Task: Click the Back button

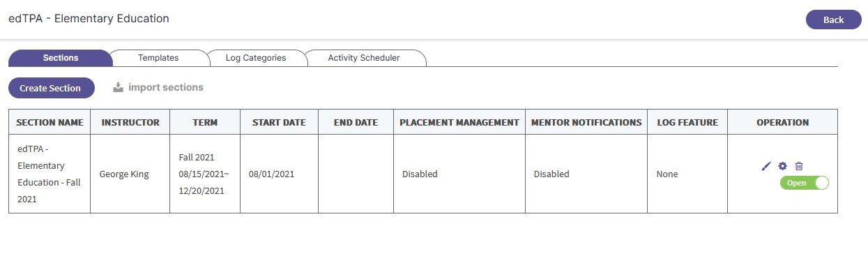Action: click(833, 20)
